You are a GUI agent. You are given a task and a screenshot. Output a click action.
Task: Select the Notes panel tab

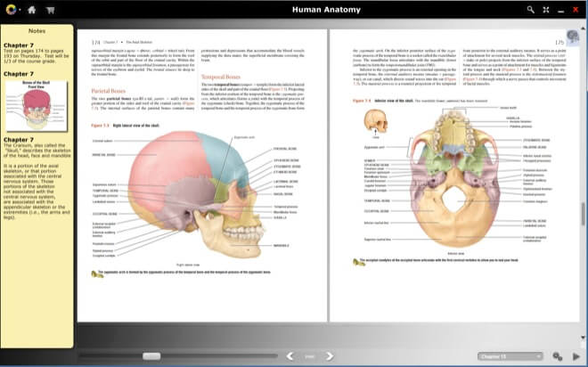click(37, 30)
